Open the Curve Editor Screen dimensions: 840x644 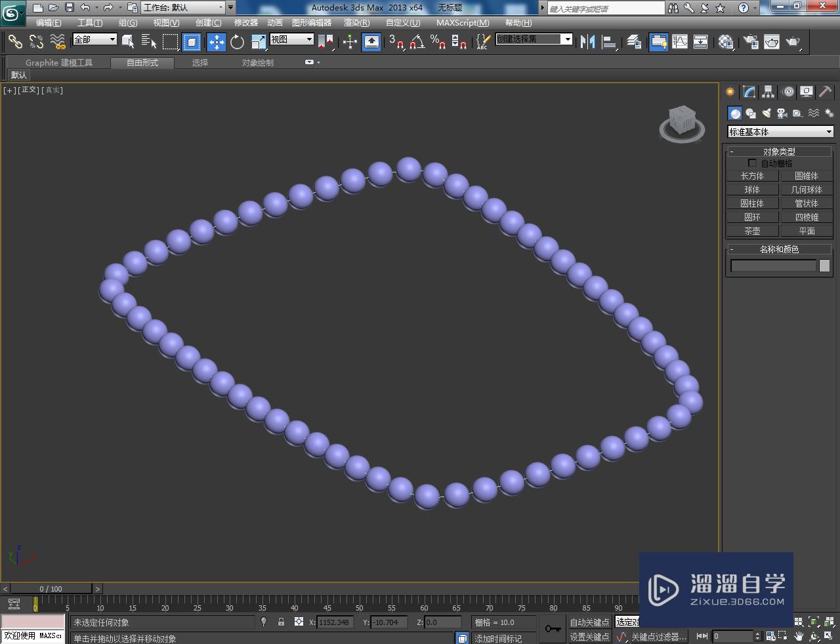[x=680, y=42]
